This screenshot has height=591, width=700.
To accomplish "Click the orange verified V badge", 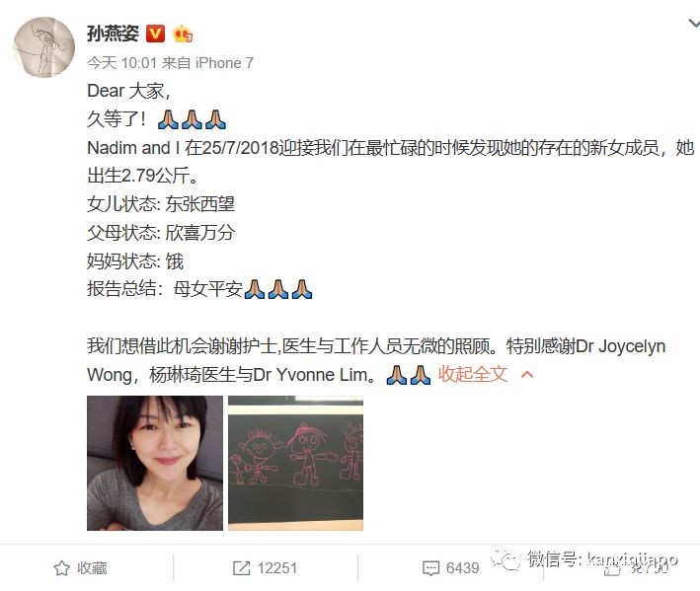I will 155,34.
